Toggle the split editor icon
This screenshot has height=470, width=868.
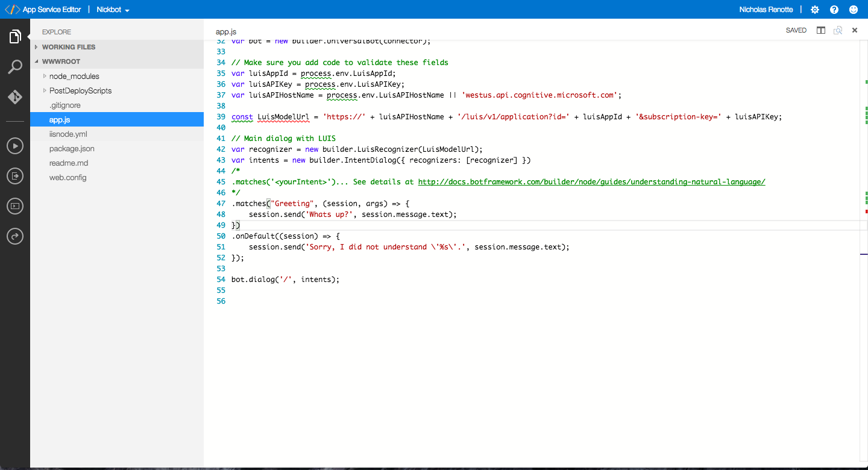[821, 30]
